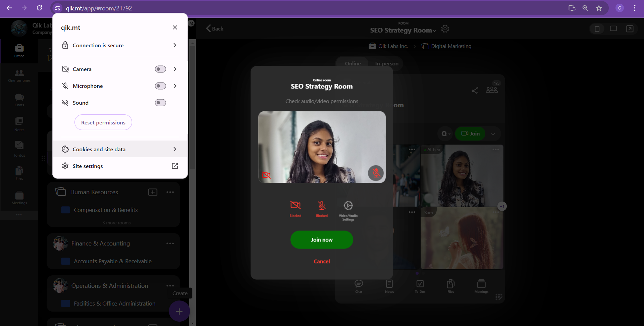Image resolution: width=644 pixels, height=326 pixels.
Task: Select the Online tab
Action: (353, 64)
